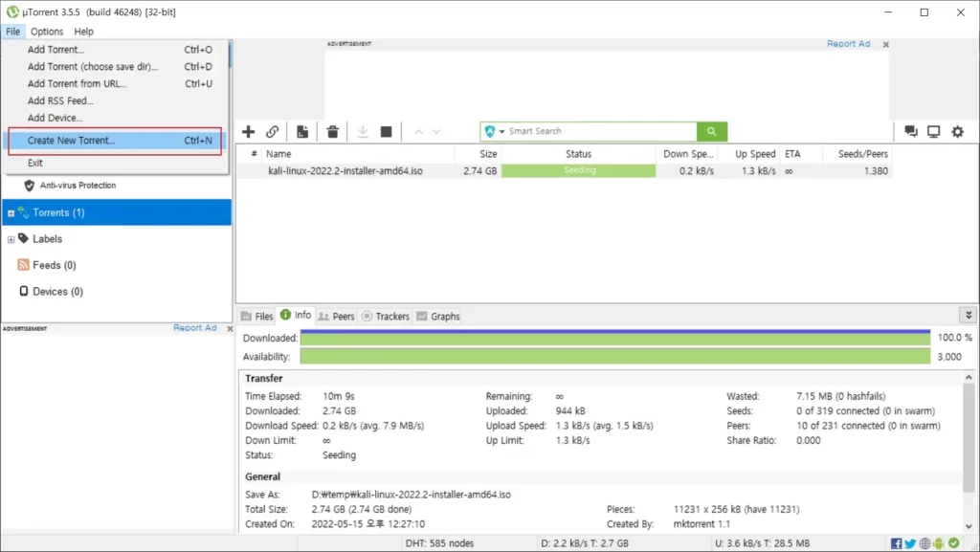Click the Create New Torrent toolbar icon
The image size is (980, 552).
(x=302, y=132)
